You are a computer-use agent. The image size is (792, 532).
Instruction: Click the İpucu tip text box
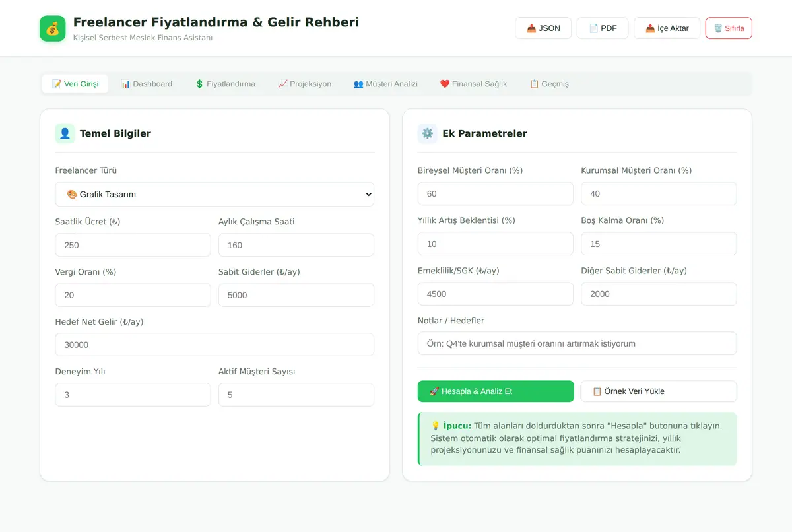[x=577, y=439]
